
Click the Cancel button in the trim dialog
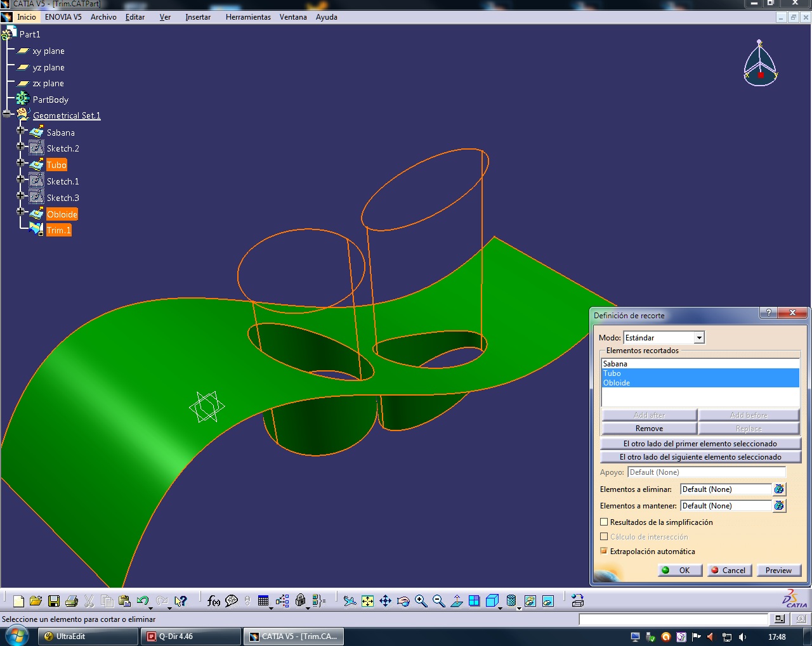coord(730,571)
